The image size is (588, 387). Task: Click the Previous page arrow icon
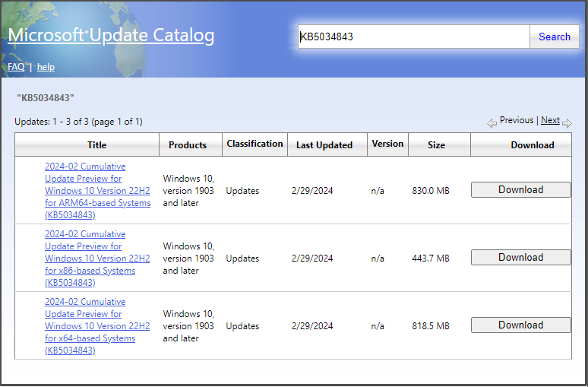pos(492,123)
